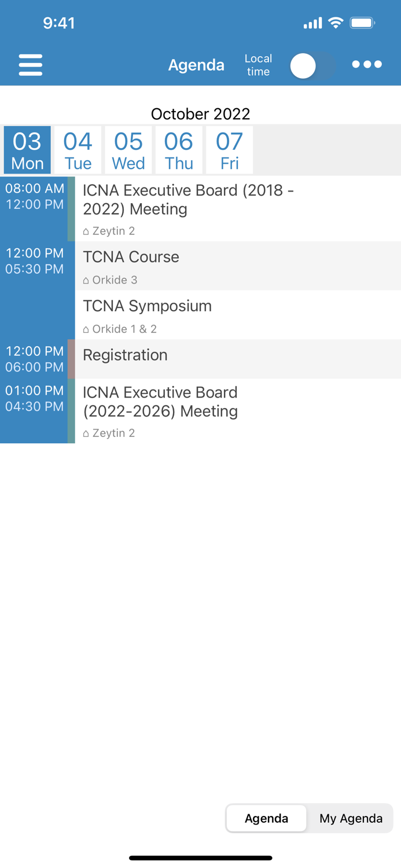Screen dimensions: 401x868
Task: Open the ellipsis overflow menu
Action: (367, 64)
